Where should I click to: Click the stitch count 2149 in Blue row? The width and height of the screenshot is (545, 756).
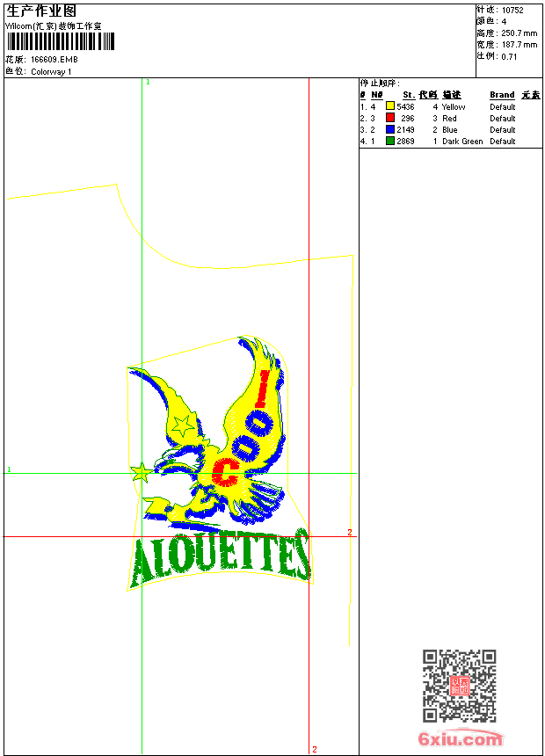[405, 130]
